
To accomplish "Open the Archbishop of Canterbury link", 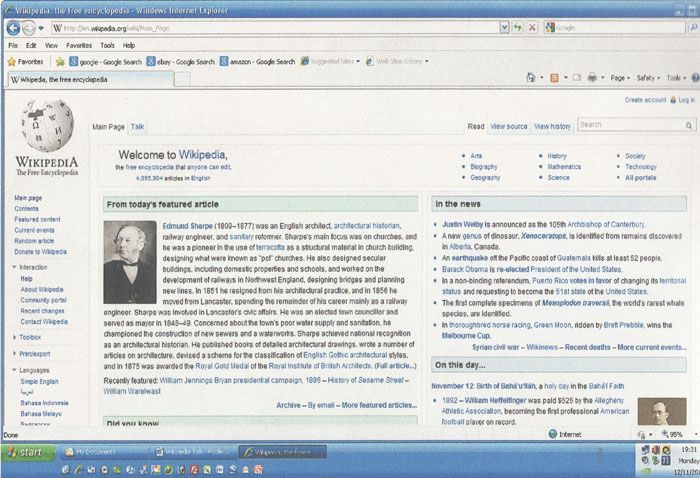I will click(606, 224).
